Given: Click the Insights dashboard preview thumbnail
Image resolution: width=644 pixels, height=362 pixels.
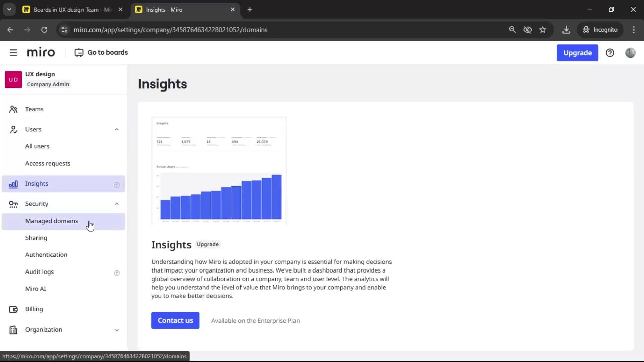Looking at the screenshot, I should [219, 171].
